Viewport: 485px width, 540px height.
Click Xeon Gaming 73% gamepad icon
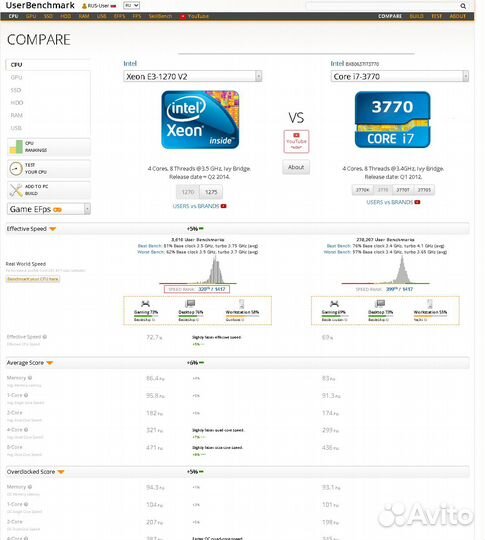[145, 303]
